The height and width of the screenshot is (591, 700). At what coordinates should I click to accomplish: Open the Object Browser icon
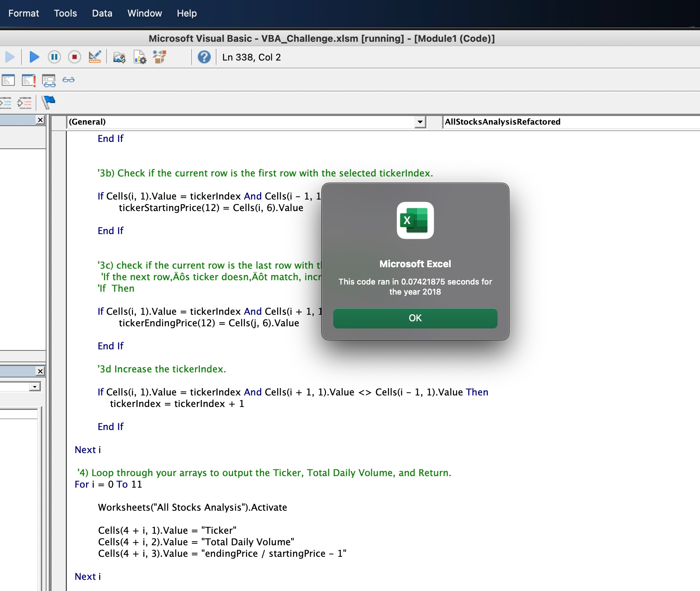click(159, 57)
